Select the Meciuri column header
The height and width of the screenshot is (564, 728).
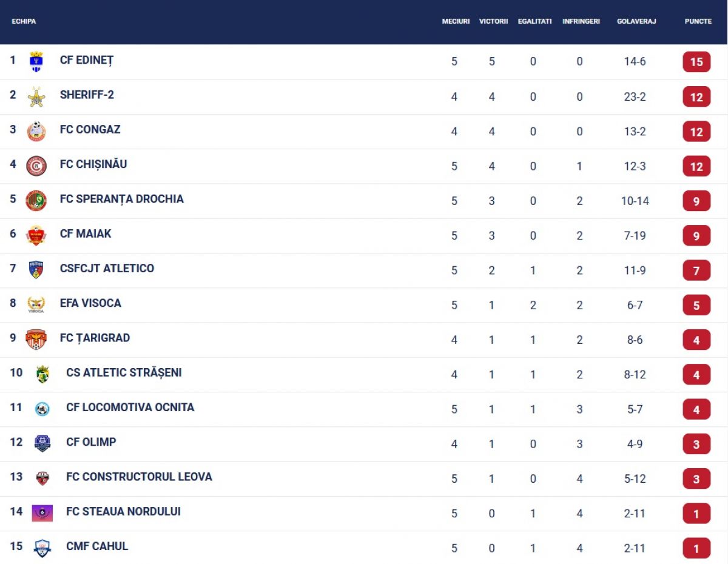coord(456,21)
